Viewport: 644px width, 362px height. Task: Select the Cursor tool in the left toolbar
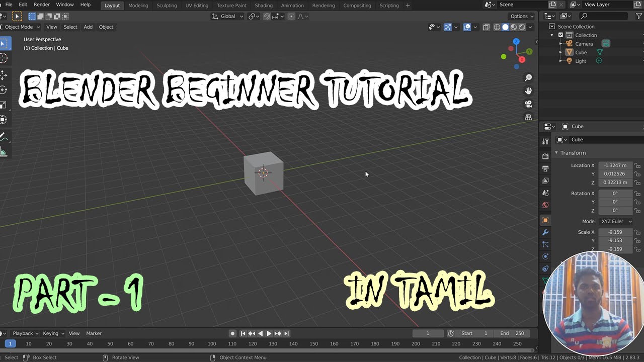point(4,58)
